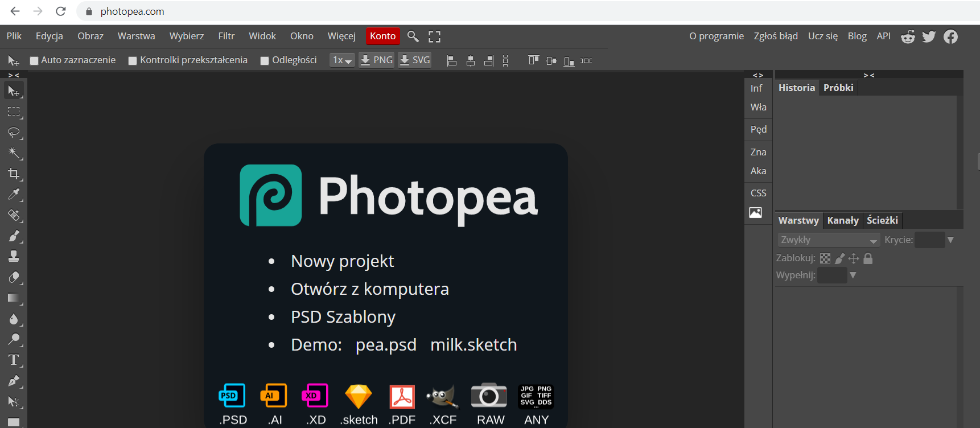
Task: Select the Eraser tool
Action: 14,277
